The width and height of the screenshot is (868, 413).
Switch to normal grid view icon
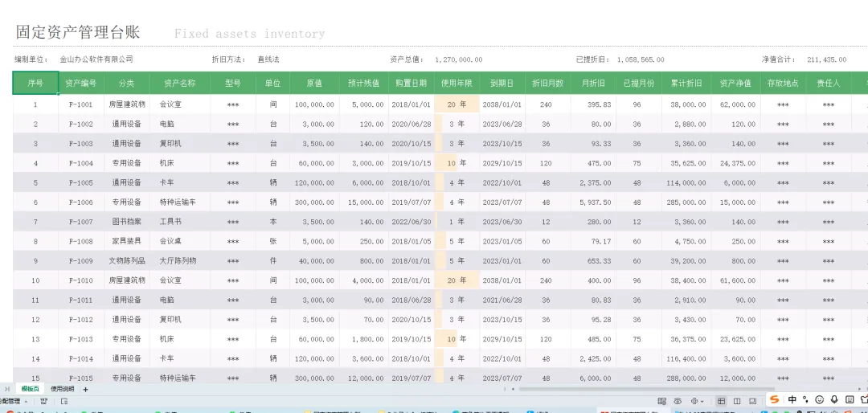(x=721, y=401)
